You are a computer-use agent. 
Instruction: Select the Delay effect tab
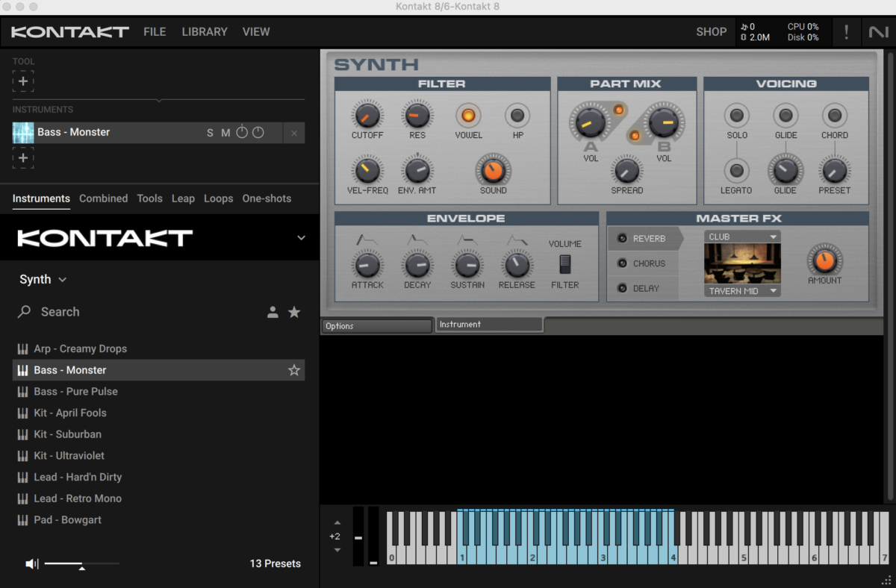pyautogui.click(x=643, y=288)
